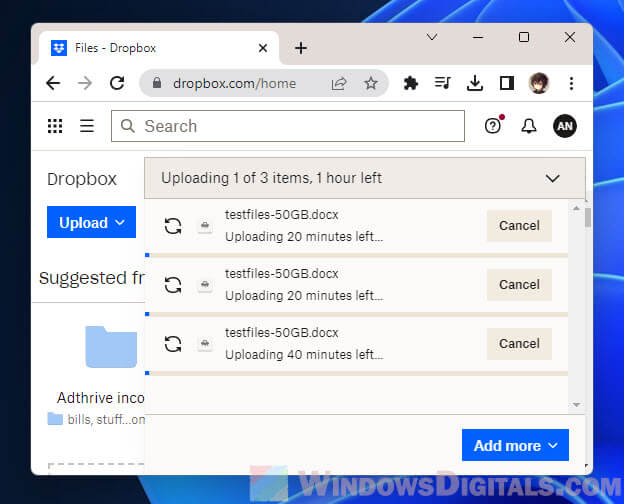Open browser Downloads icon
This screenshot has width=624, height=504.
click(x=475, y=83)
